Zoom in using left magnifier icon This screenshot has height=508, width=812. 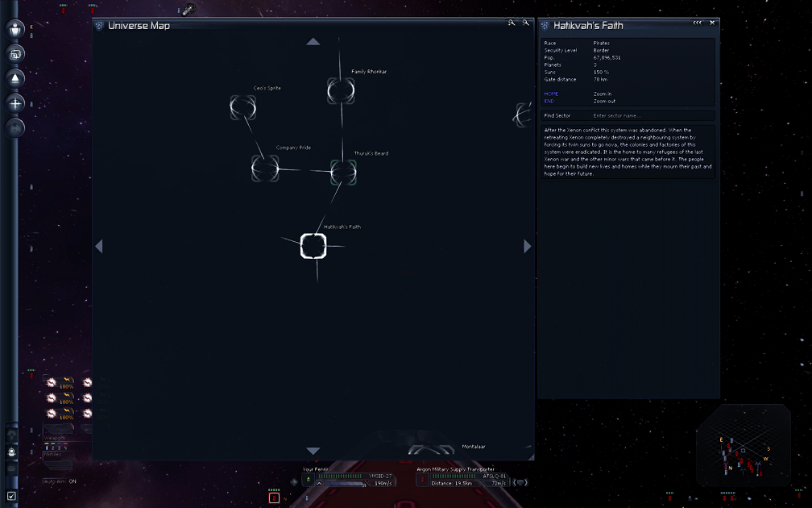click(x=512, y=23)
